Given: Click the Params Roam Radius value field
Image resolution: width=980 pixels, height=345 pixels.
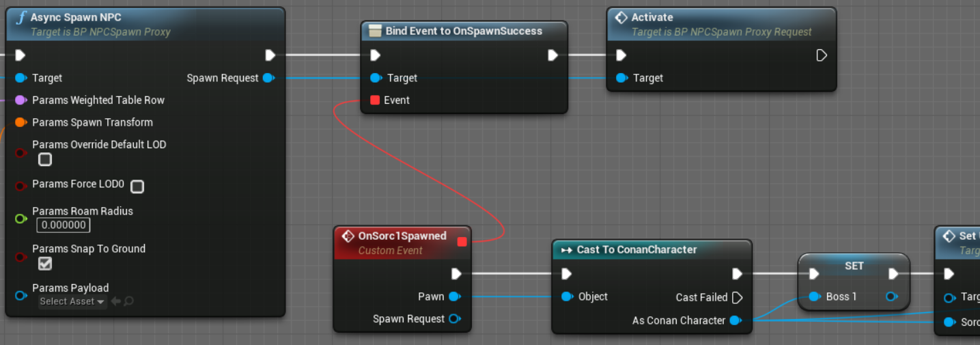Looking at the screenshot, I should (x=64, y=225).
